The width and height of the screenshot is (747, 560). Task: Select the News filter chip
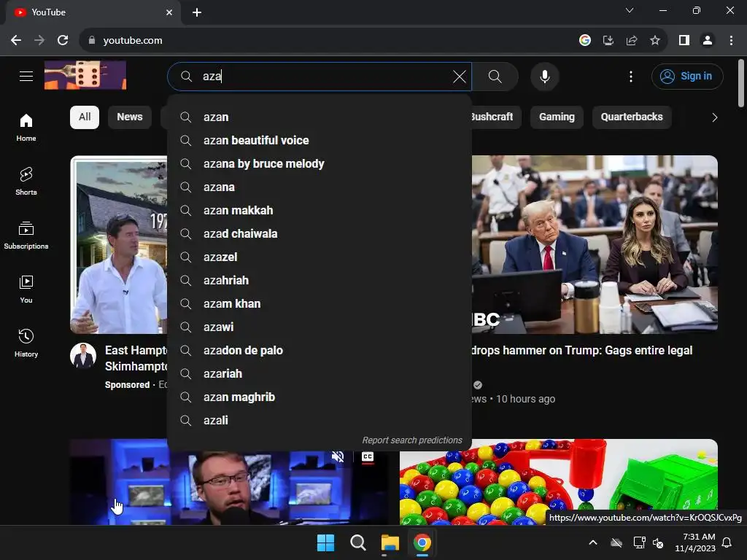click(130, 117)
